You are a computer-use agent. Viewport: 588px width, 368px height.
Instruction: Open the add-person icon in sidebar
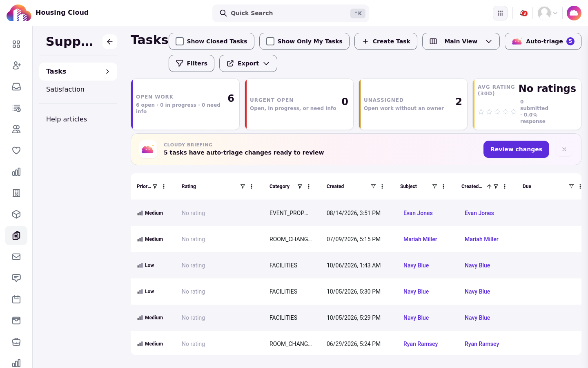(16, 65)
